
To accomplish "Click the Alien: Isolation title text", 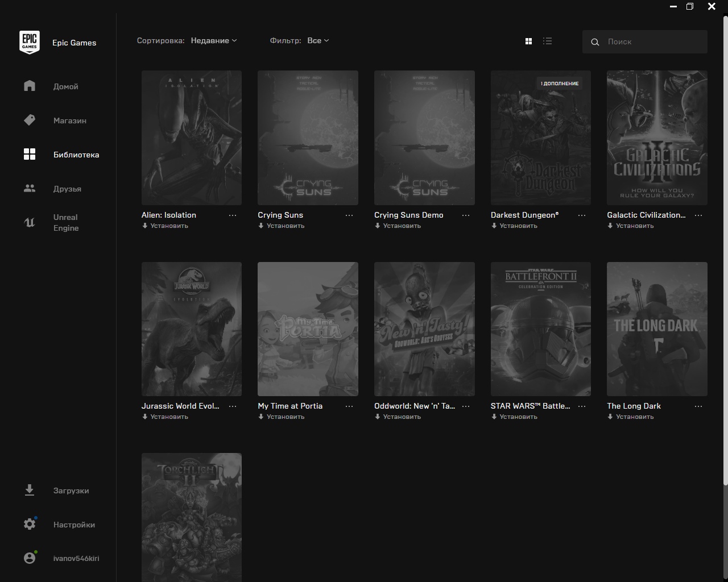I will tap(169, 215).
